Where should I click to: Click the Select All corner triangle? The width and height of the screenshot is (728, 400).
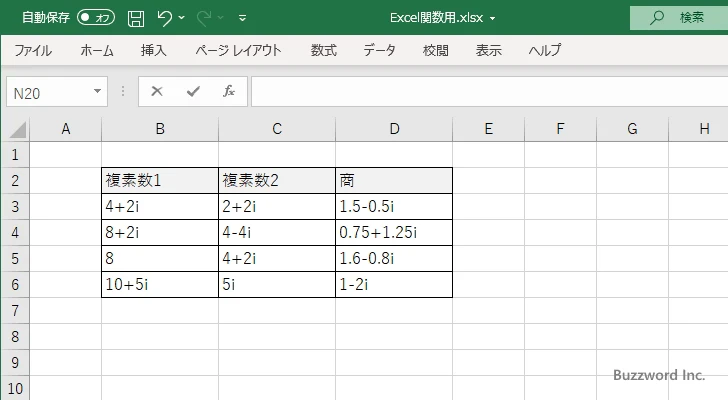tap(18, 129)
